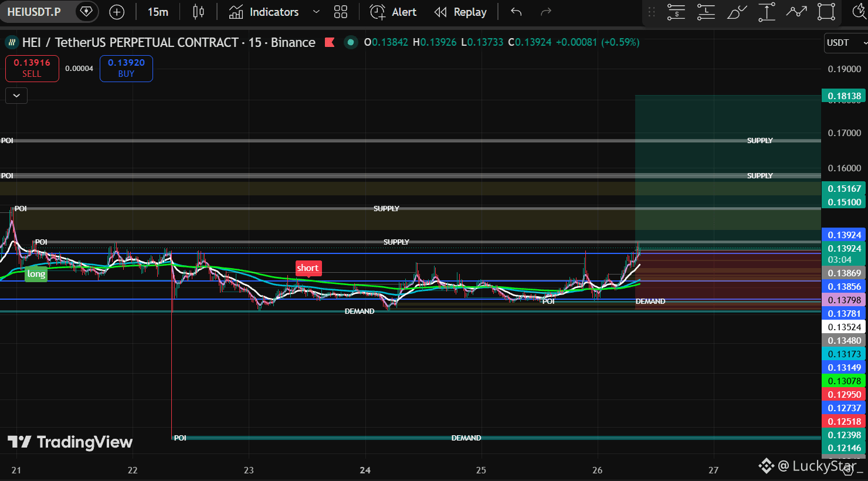Image resolution: width=868 pixels, height=481 pixels.
Task: Click the POI label beside bottom DEMAND line
Action: [180, 438]
